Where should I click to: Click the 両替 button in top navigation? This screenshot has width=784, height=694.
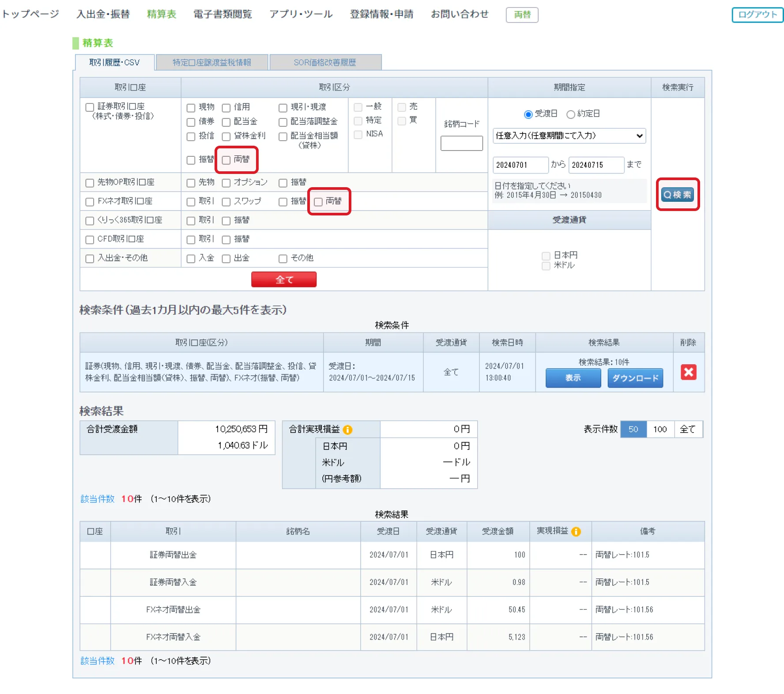point(522,15)
